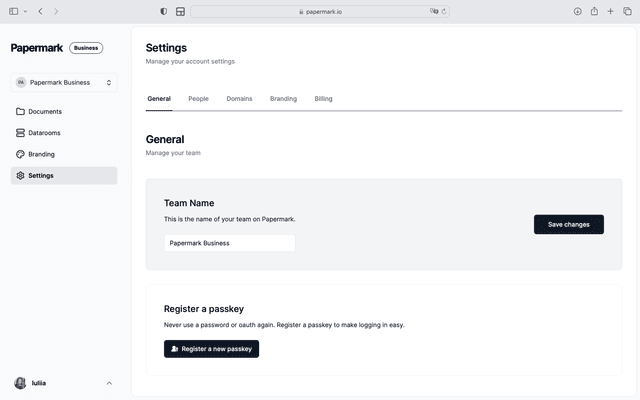Viewport: 640px width, 400px height.
Task: Click the Branding palette icon
Action: coord(20,154)
